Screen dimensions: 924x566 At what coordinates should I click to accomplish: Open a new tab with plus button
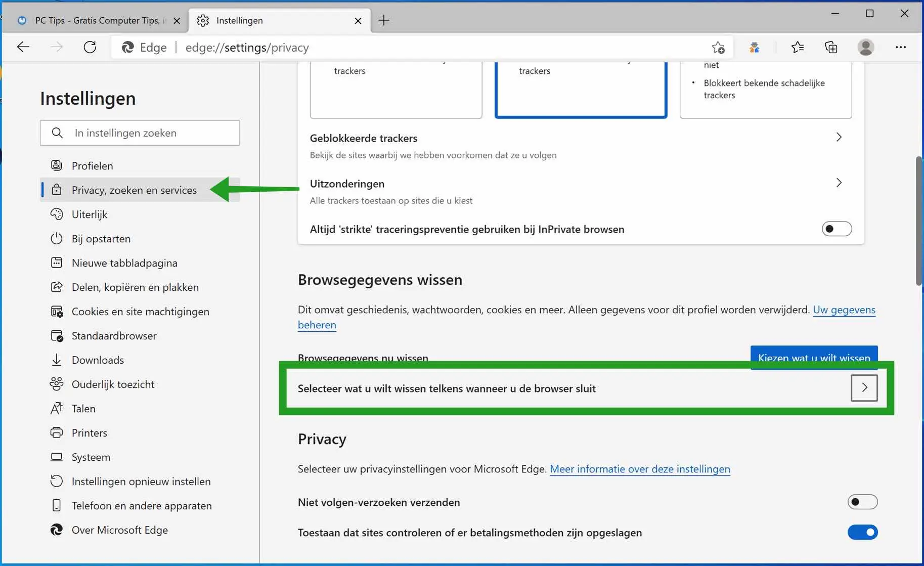[384, 20]
